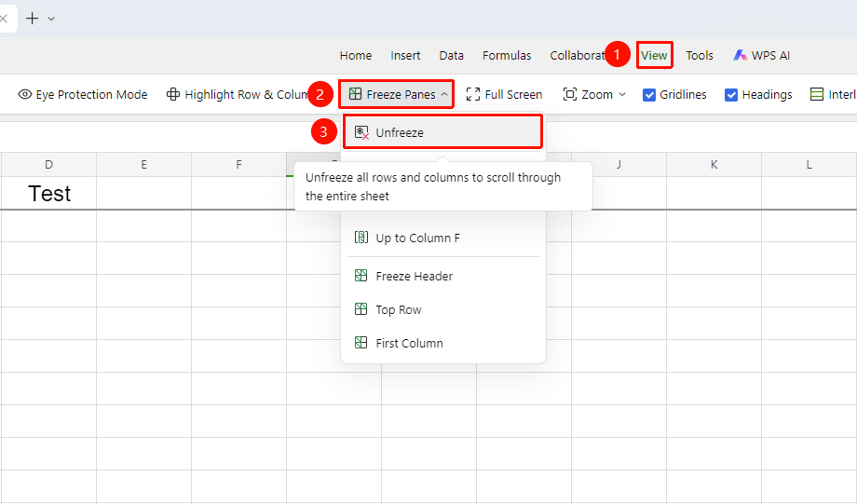Toggle Highlight Row & Column
This screenshot has height=504, width=857.
point(238,95)
